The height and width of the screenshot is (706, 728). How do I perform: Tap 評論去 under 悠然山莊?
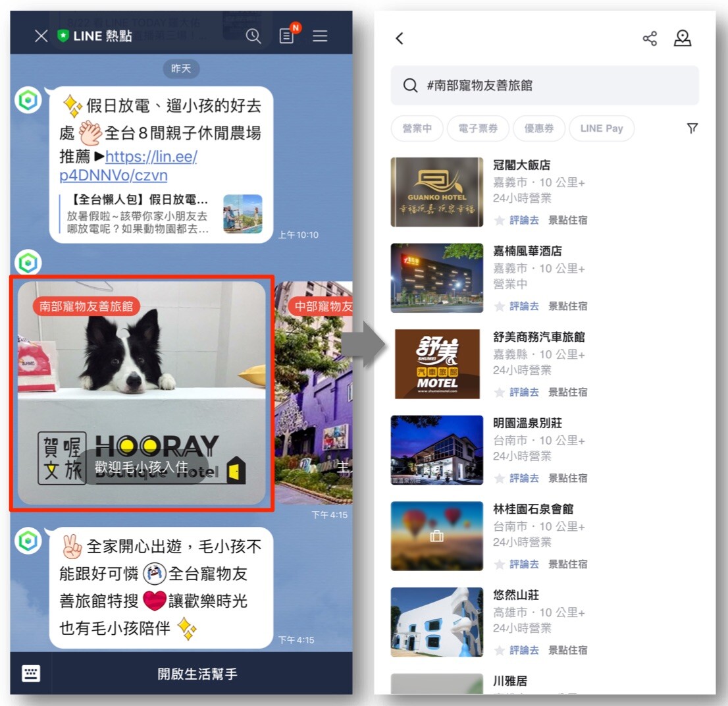pos(524,650)
